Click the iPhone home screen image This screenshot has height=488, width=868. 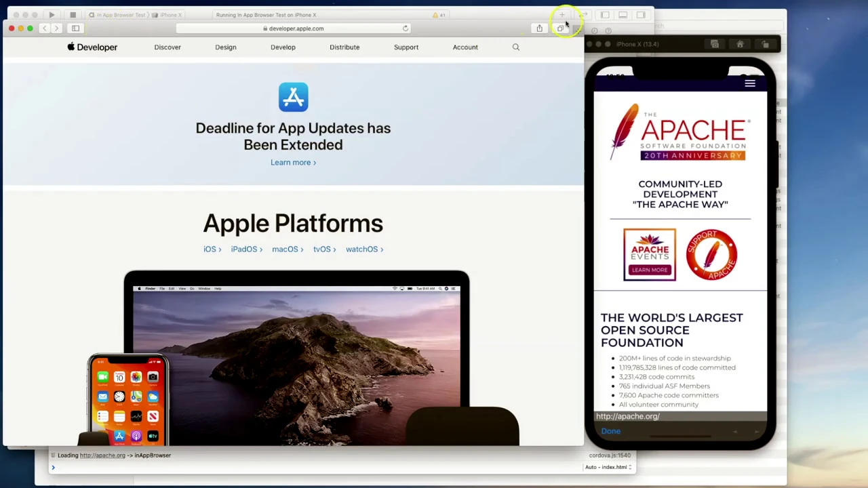click(127, 400)
